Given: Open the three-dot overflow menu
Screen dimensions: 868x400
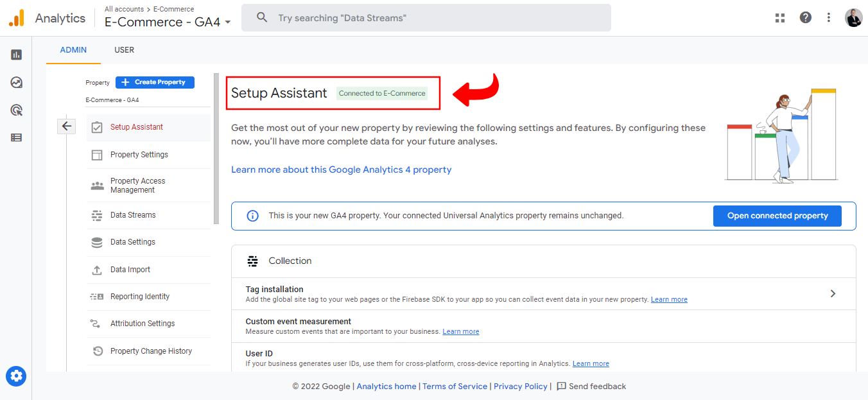Looking at the screenshot, I should pyautogui.click(x=829, y=17).
